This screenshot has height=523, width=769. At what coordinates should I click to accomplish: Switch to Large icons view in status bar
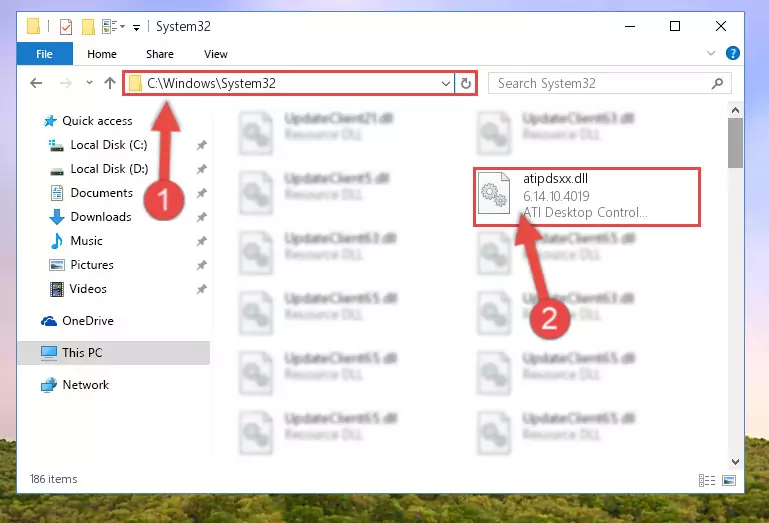[729, 480]
